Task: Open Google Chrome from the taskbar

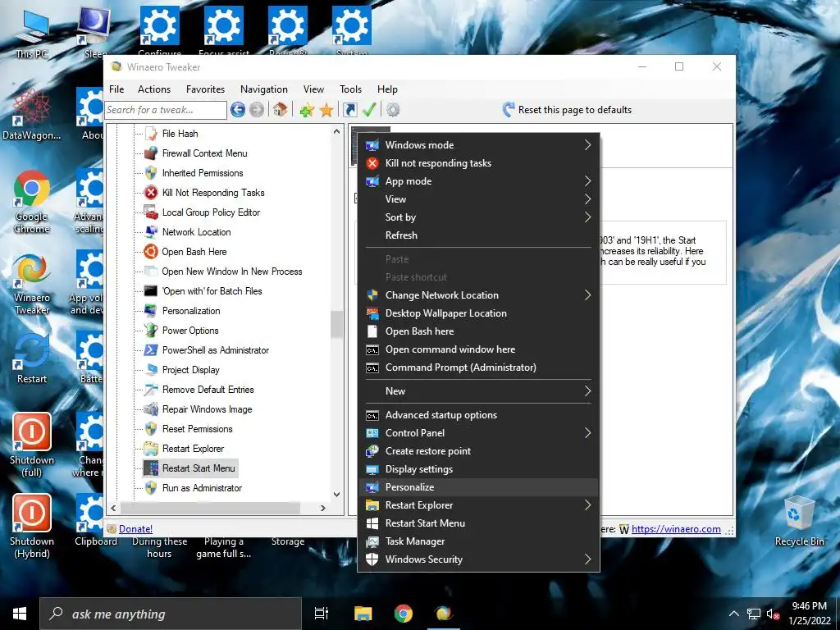Action: [404, 614]
